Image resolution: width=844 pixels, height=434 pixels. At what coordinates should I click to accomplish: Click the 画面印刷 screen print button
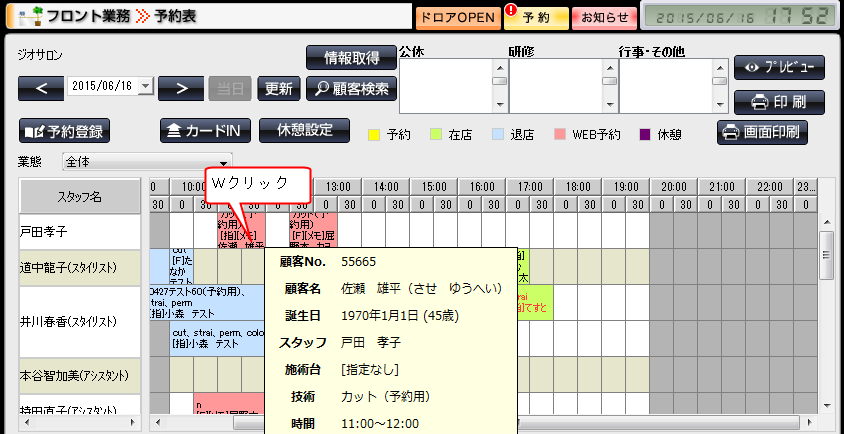(x=762, y=132)
